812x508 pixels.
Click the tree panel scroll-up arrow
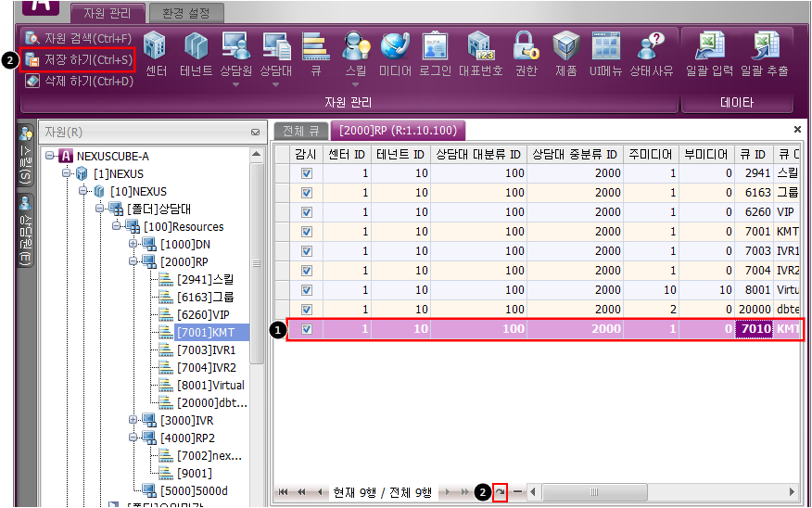click(x=256, y=154)
